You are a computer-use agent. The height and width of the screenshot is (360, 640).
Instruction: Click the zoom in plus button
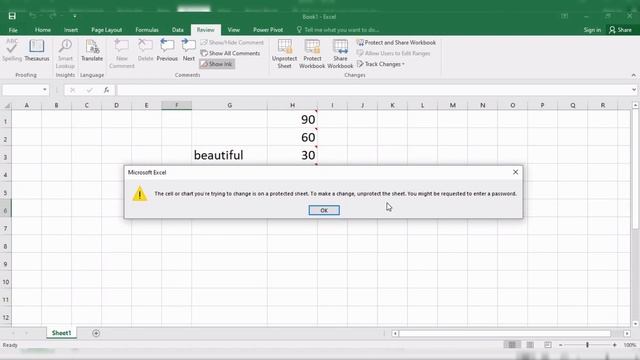615,345
